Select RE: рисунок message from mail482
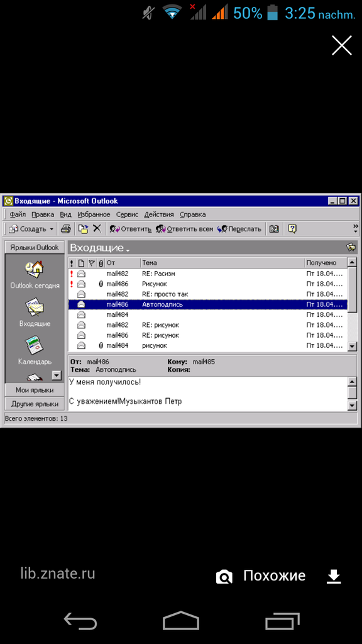The image size is (362, 644). pyautogui.click(x=207, y=325)
